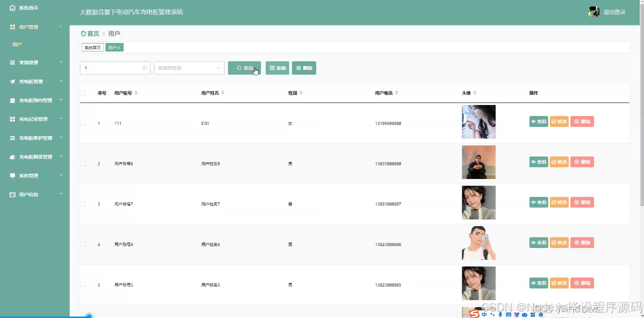Viewport: 644px width, 318px height.
Task: Click the clipboard icon of 充电桩预约管理
Action: (x=13, y=100)
